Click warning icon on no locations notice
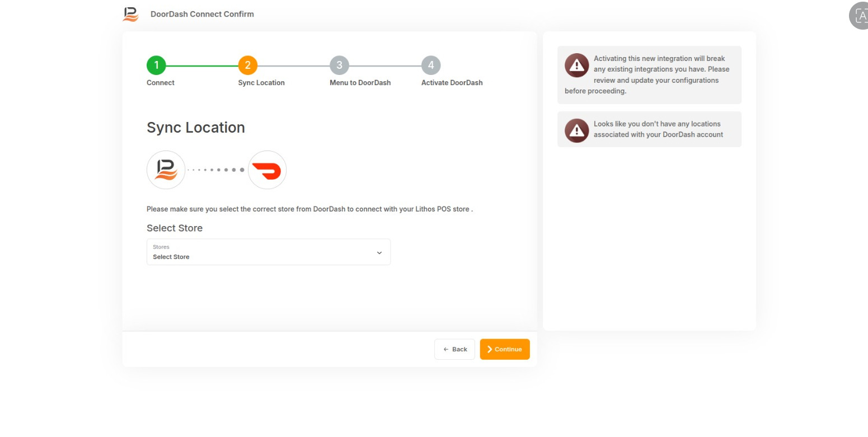 pyautogui.click(x=576, y=130)
